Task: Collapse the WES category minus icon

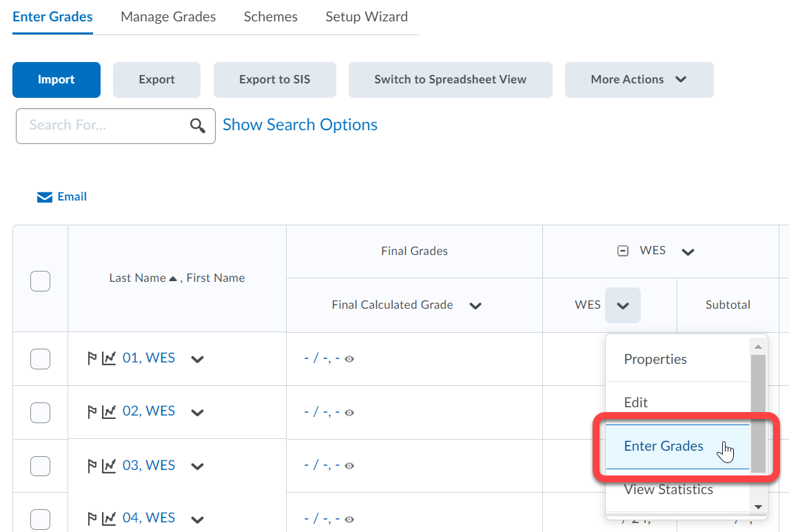Action: pos(623,252)
